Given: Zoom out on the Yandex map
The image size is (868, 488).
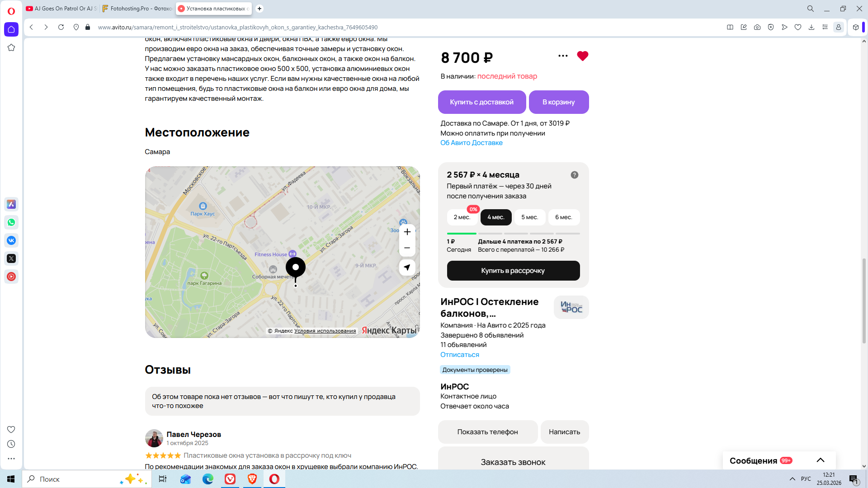Looking at the screenshot, I should click(x=407, y=248).
